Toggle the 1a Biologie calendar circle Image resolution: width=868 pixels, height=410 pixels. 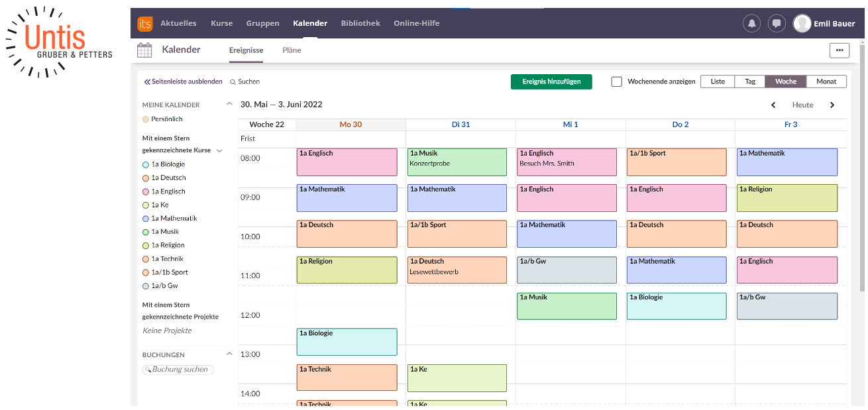146,165
